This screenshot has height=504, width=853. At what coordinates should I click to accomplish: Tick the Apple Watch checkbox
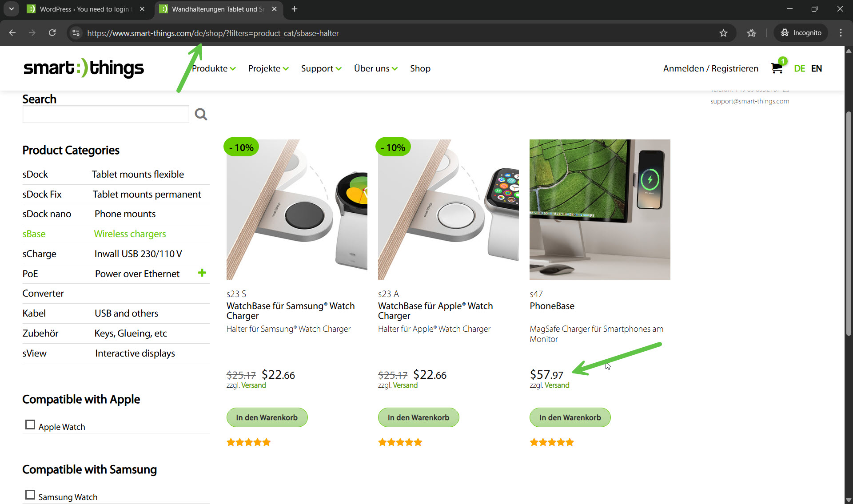click(x=30, y=425)
